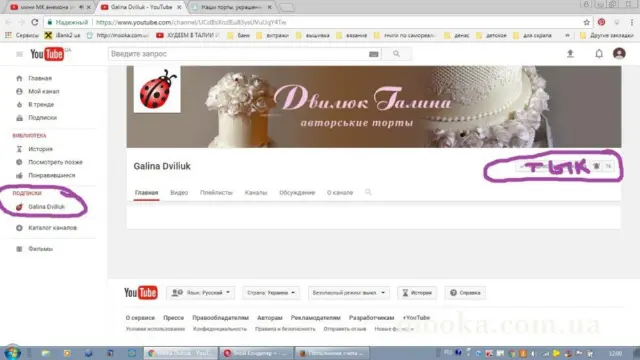Screen dimensions: 640x360
Task: Click the История button in the footer
Action: point(417,293)
